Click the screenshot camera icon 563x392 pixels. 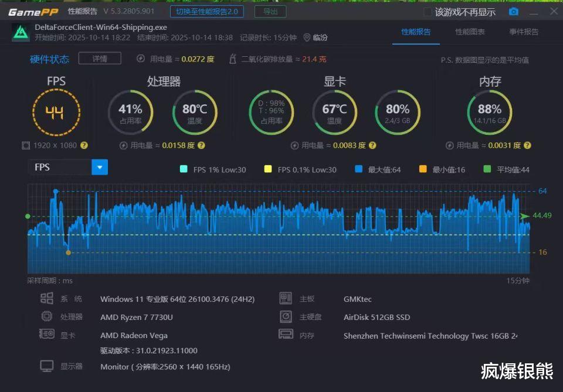tap(514, 12)
